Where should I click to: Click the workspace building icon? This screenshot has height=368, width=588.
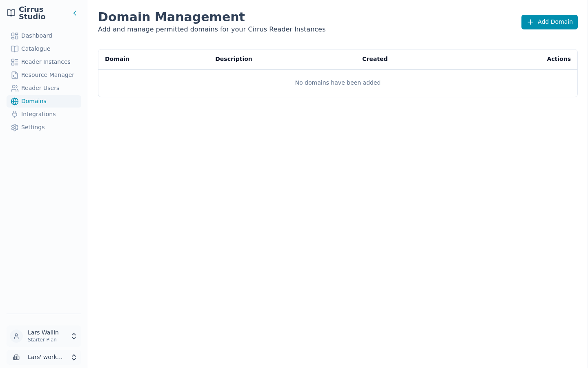click(x=16, y=357)
